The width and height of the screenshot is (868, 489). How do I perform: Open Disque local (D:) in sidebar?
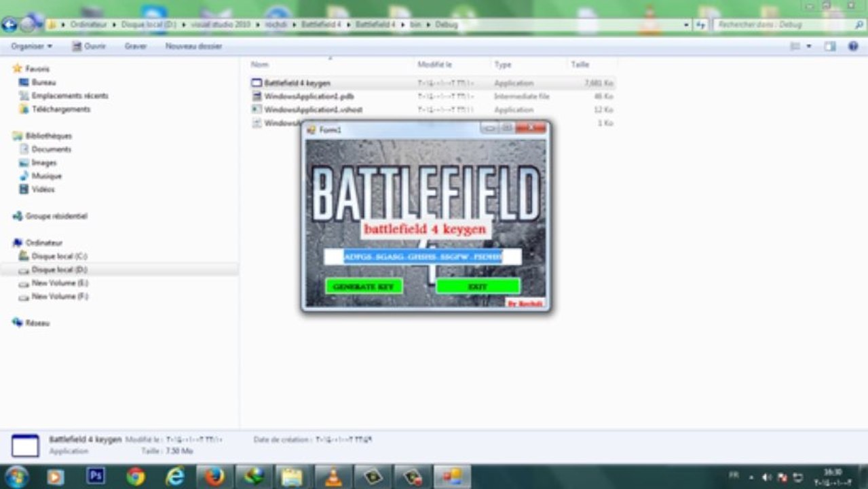[x=60, y=270]
